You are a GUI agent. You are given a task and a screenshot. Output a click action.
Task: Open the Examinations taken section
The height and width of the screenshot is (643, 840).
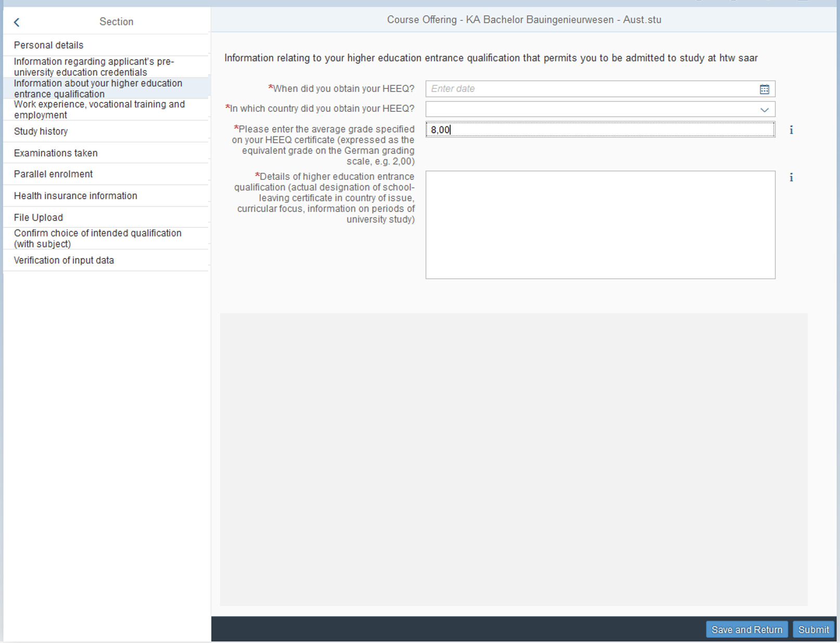(x=56, y=153)
